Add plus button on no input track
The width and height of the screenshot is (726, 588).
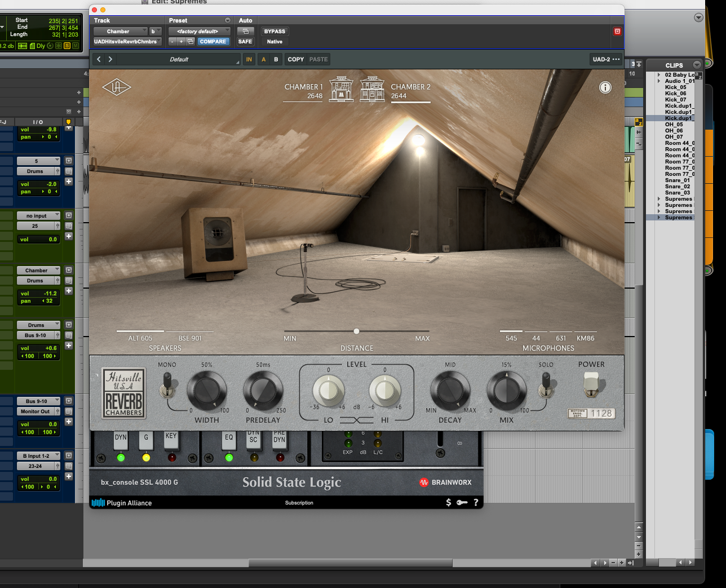pyautogui.click(x=69, y=236)
